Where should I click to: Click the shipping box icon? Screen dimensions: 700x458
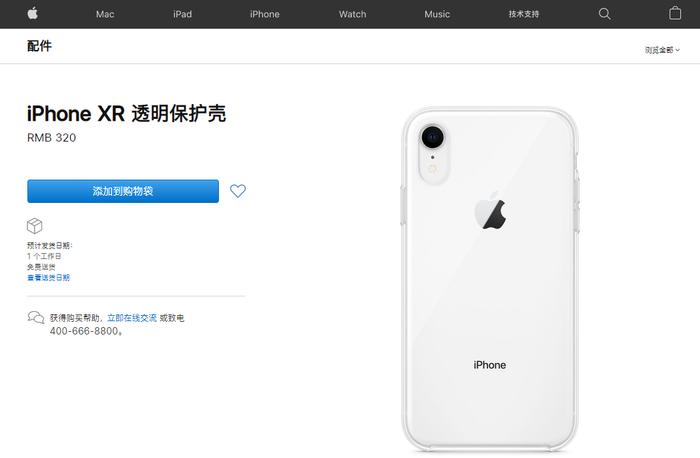tap(34, 226)
